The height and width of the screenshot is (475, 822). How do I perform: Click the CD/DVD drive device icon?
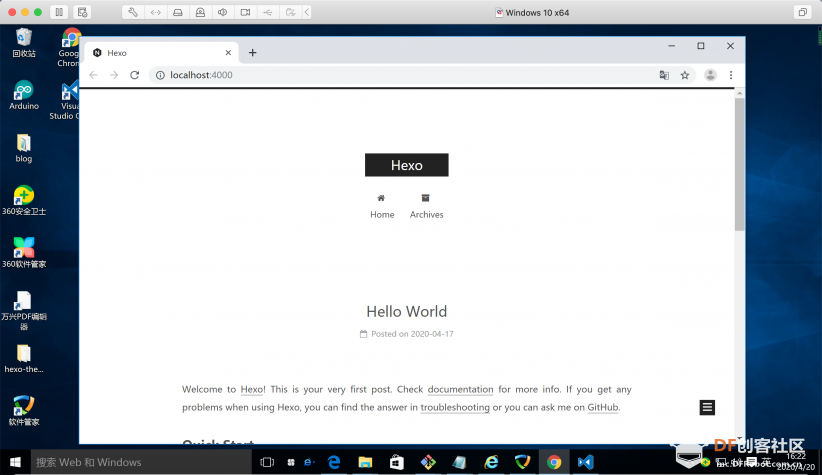[x=200, y=12]
